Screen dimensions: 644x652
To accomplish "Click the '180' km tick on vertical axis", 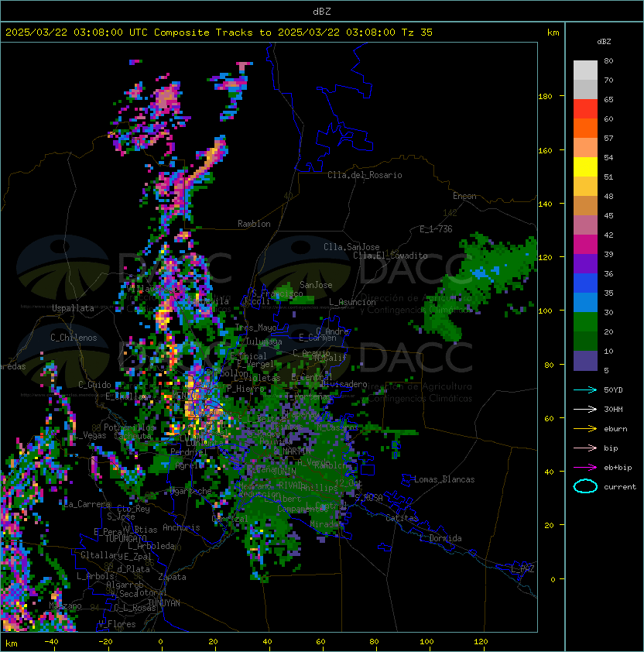I will tap(545, 97).
